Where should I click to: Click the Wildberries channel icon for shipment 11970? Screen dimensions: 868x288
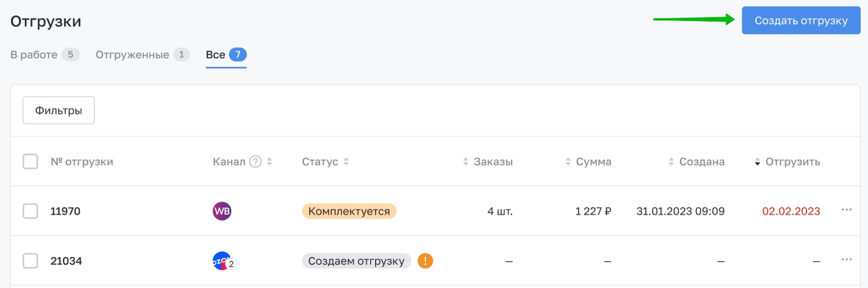[222, 211]
